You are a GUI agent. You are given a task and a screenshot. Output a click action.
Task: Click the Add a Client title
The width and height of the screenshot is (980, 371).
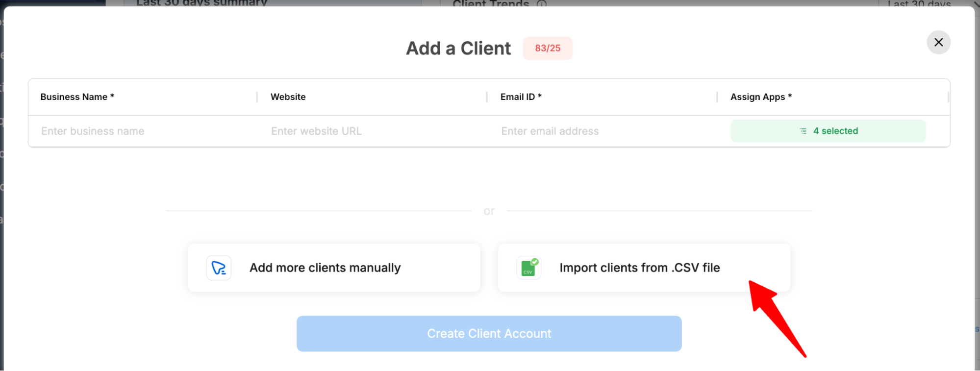click(458, 48)
